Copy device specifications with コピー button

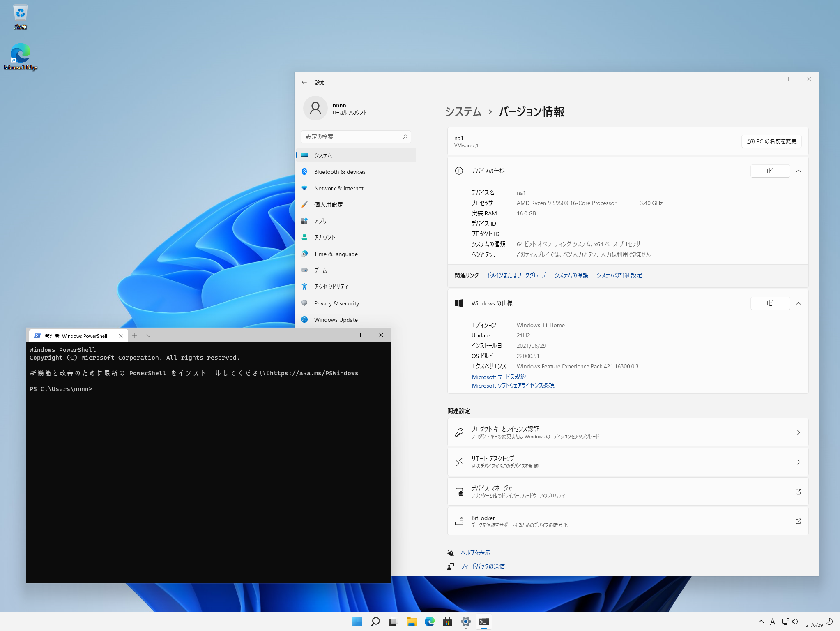click(x=770, y=171)
